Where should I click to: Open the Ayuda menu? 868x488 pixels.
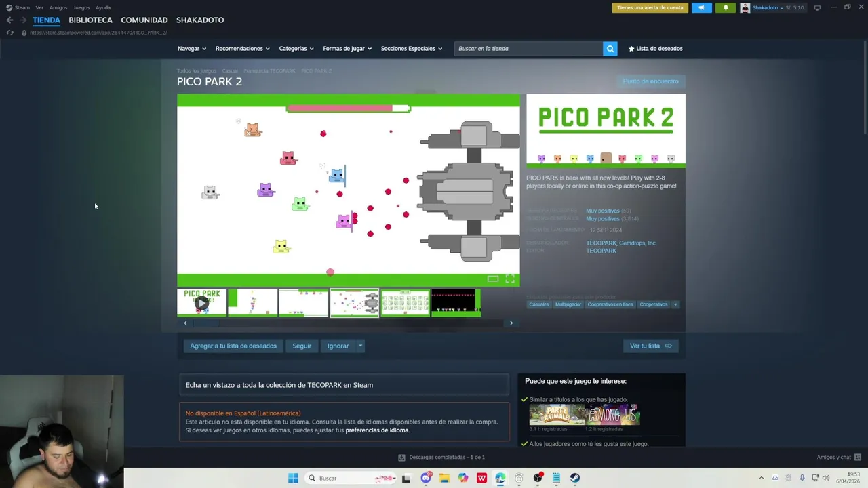103,8
